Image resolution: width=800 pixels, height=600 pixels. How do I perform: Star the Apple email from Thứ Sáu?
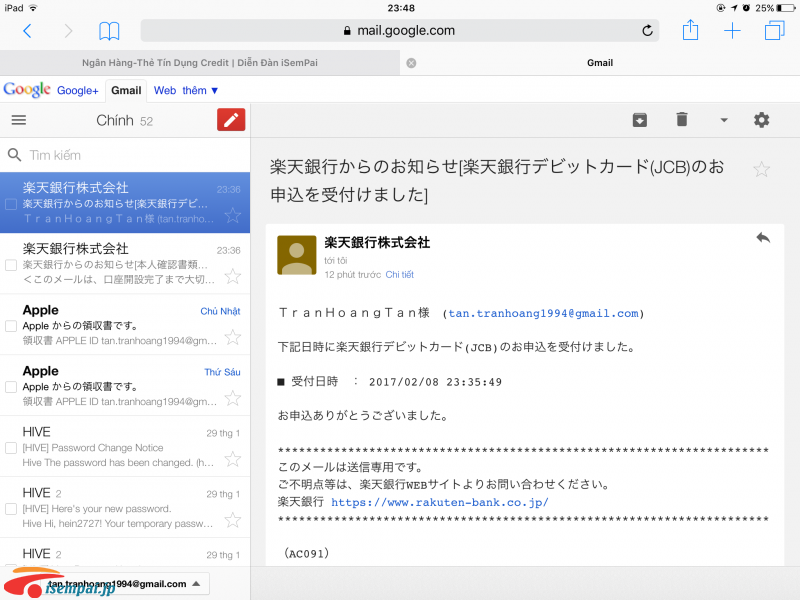tap(233, 398)
